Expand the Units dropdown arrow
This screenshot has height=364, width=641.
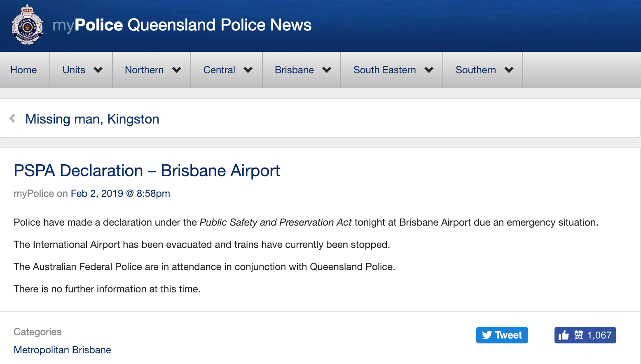(x=98, y=70)
